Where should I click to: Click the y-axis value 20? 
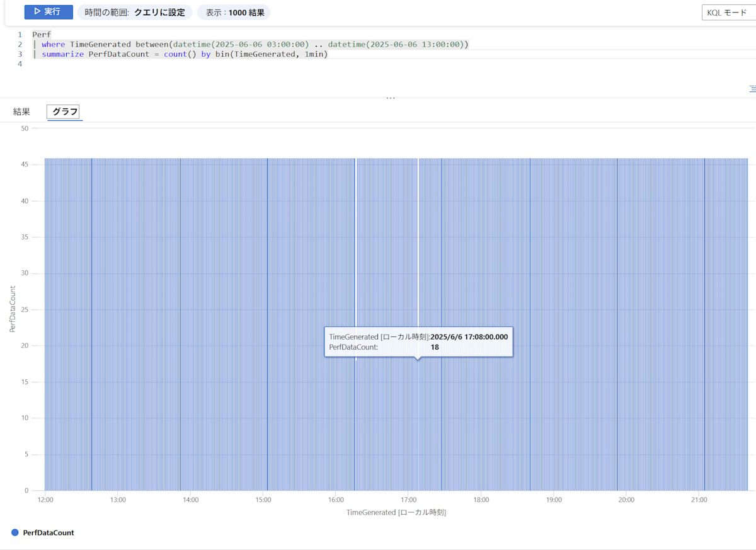[25, 346]
